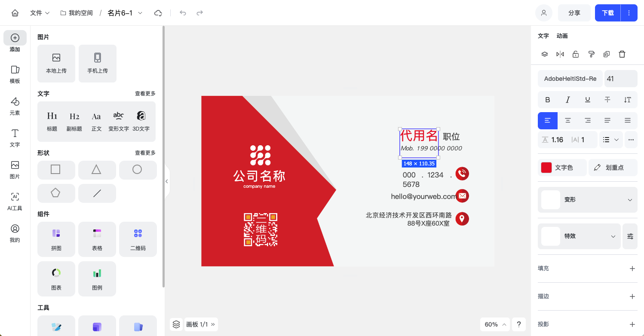
Task: Open the 60% zoom level dropdown
Action: 495,324
